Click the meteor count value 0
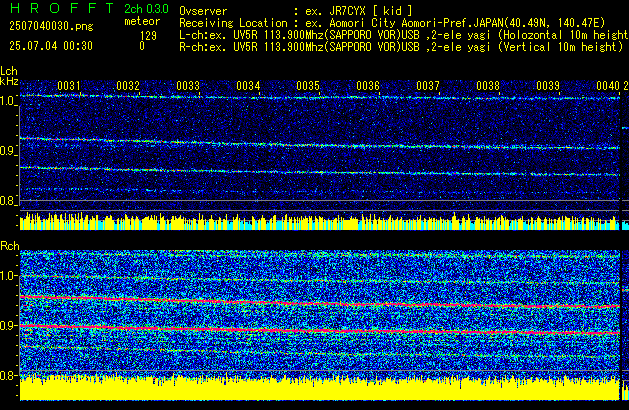This screenshot has height=410, width=629. pos(142,46)
